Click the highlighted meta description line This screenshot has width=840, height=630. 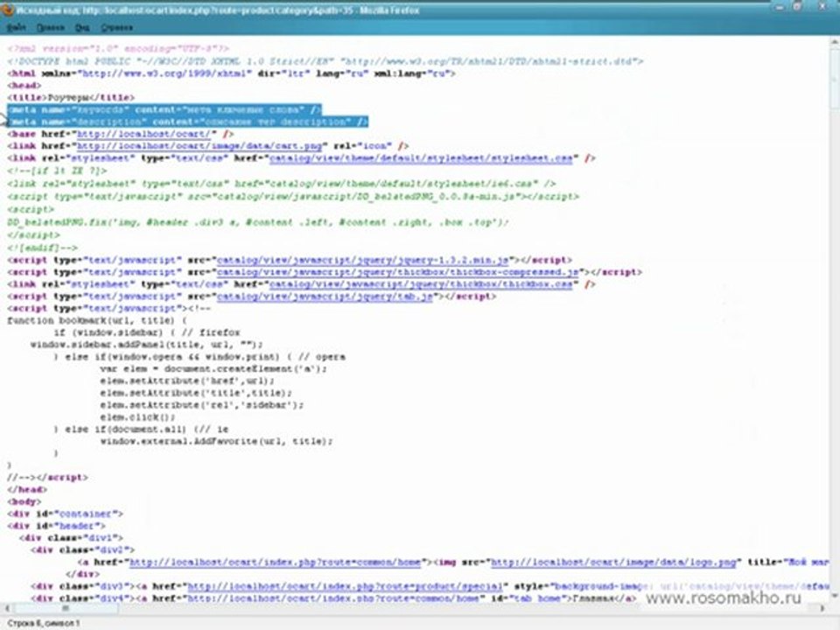(x=188, y=122)
